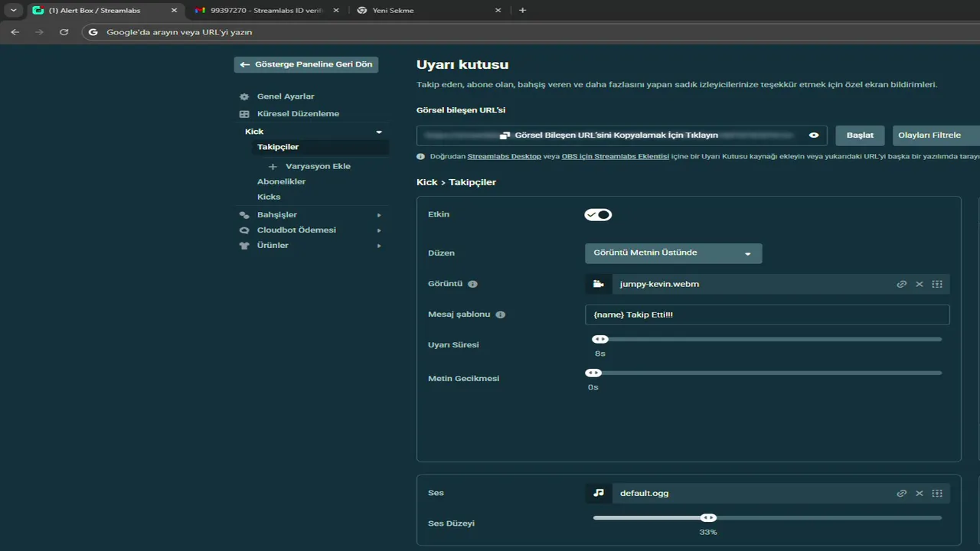This screenshot has width=980, height=551.
Task: Click the Başlat button
Action: tap(860, 135)
